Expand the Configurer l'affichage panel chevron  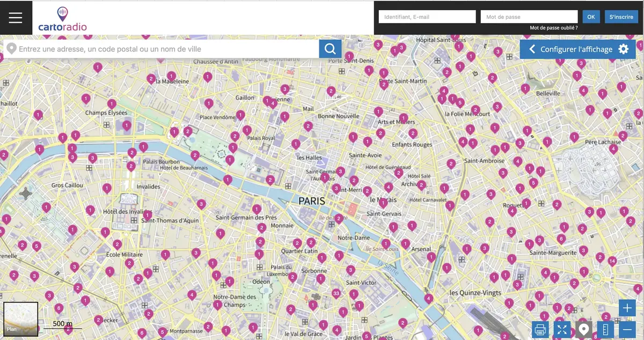(x=532, y=49)
